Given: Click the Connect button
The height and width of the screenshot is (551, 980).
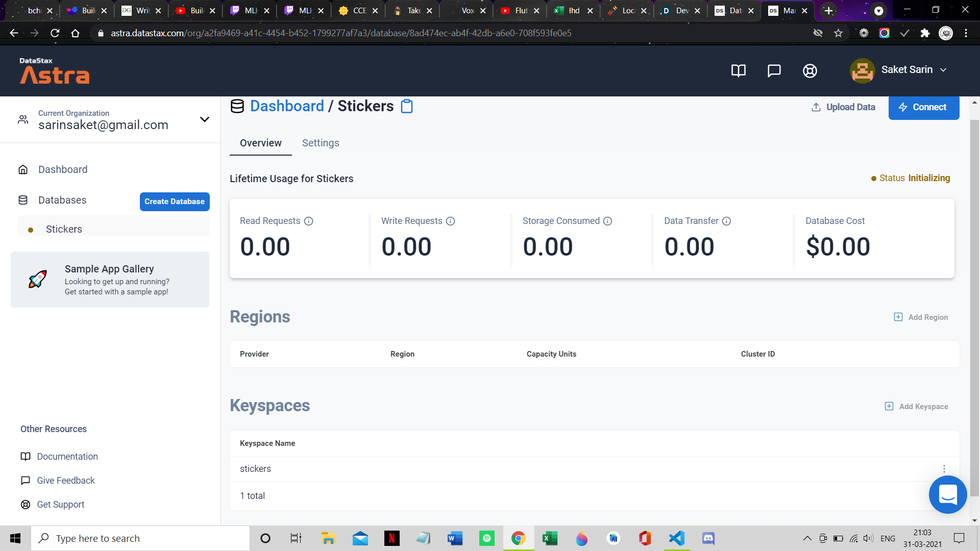Looking at the screenshot, I should click(923, 107).
